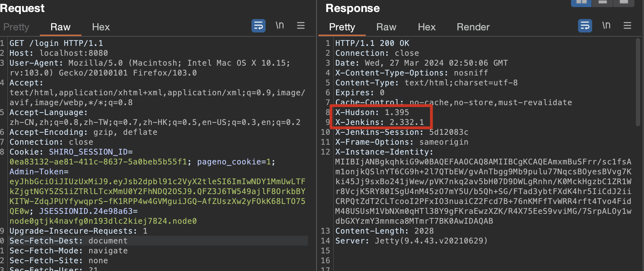
Task: Click the 'Cache-Control:' response header line
Action: point(454,102)
